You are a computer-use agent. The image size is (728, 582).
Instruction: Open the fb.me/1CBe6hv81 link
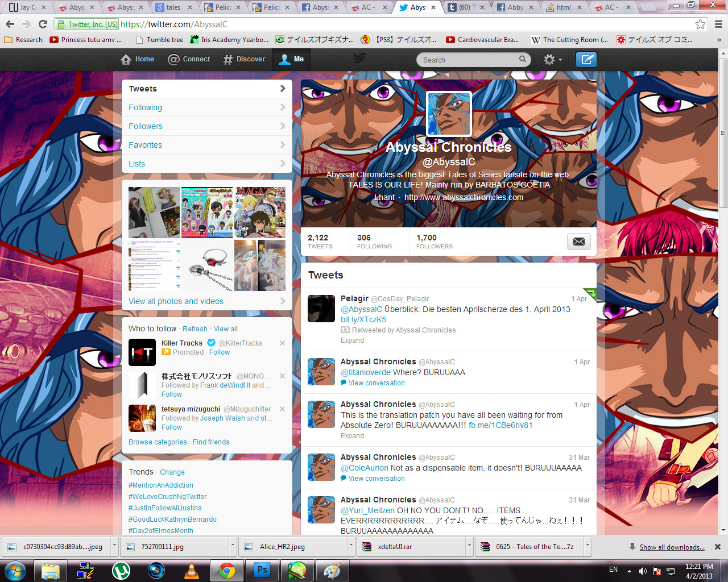tap(500, 425)
